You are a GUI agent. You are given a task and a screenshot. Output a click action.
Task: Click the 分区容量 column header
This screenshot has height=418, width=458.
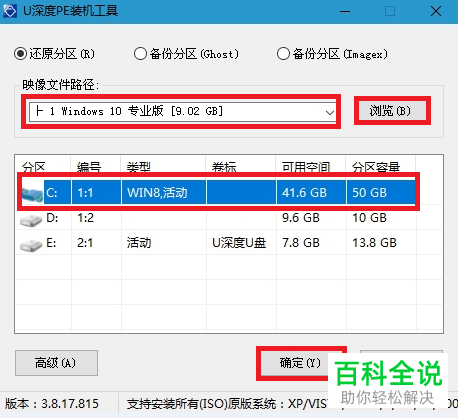click(376, 167)
